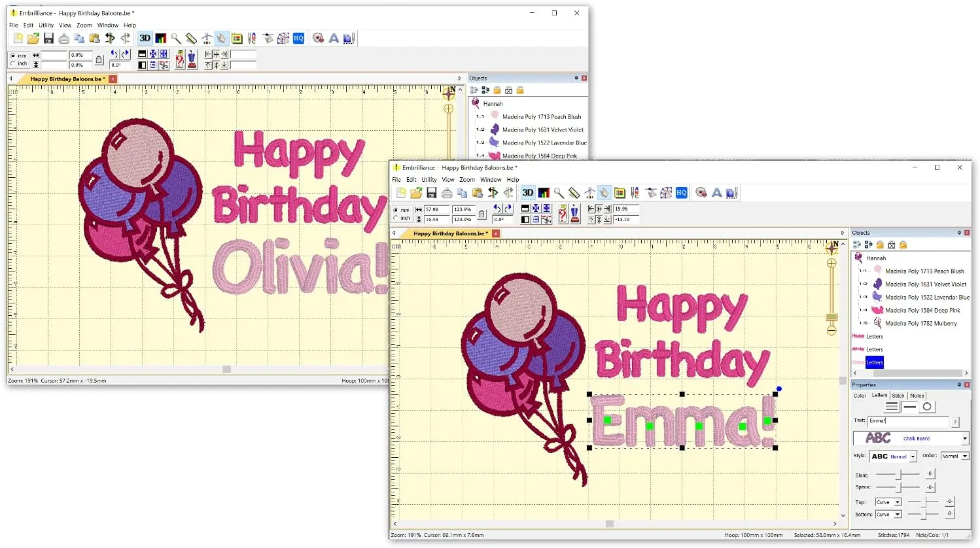980x548 pixels.
Task: Enable HQ rendering mode
Action: click(680, 192)
